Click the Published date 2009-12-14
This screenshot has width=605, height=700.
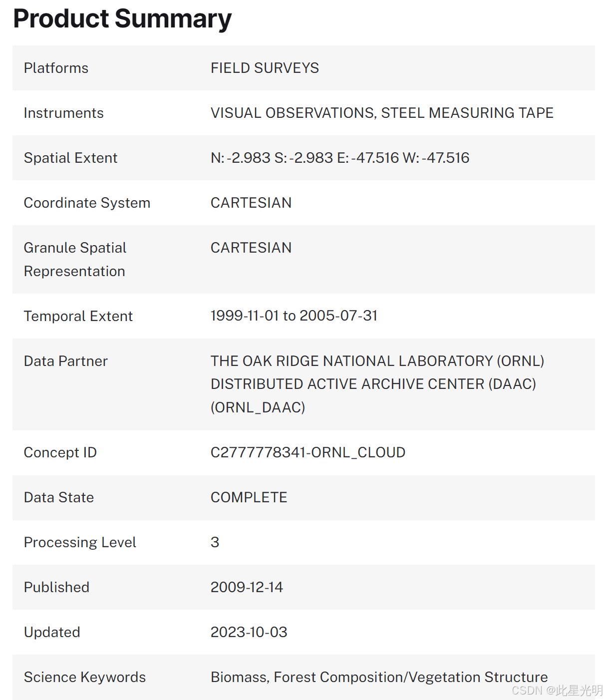247,587
